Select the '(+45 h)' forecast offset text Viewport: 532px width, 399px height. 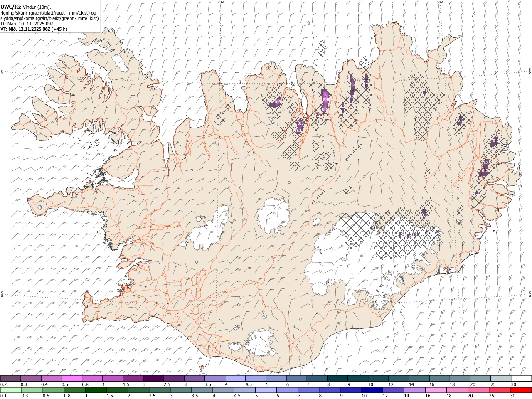tap(59, 29)
